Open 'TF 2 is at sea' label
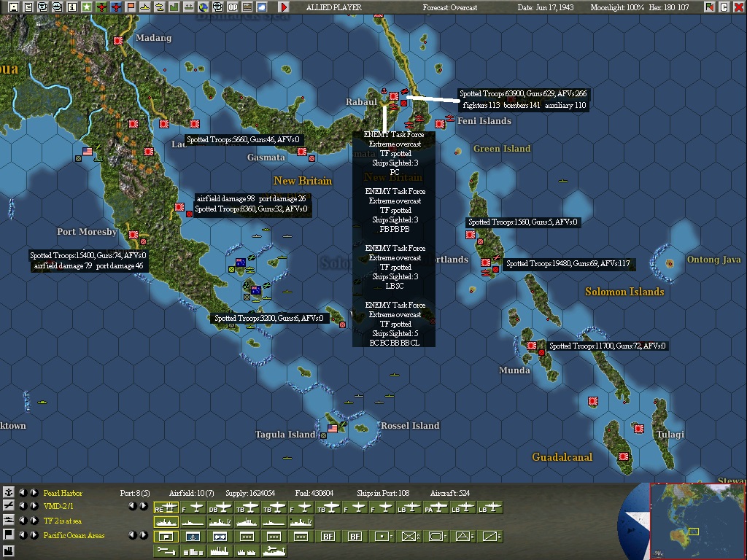 tap(63, 521)
